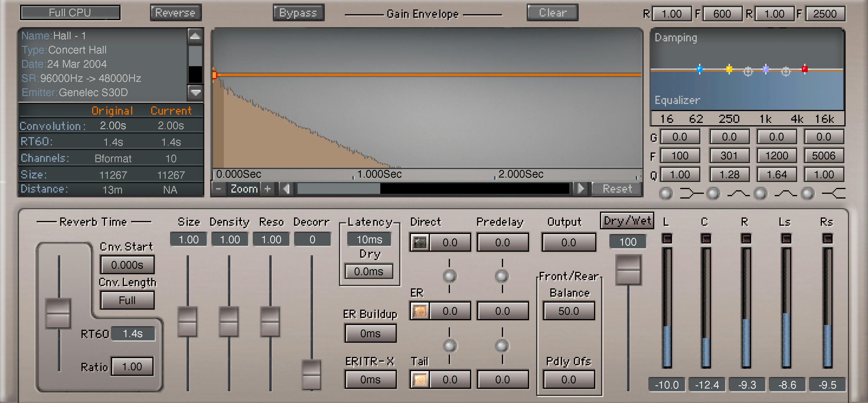Click the Zoom minus icon

[219, 189]
